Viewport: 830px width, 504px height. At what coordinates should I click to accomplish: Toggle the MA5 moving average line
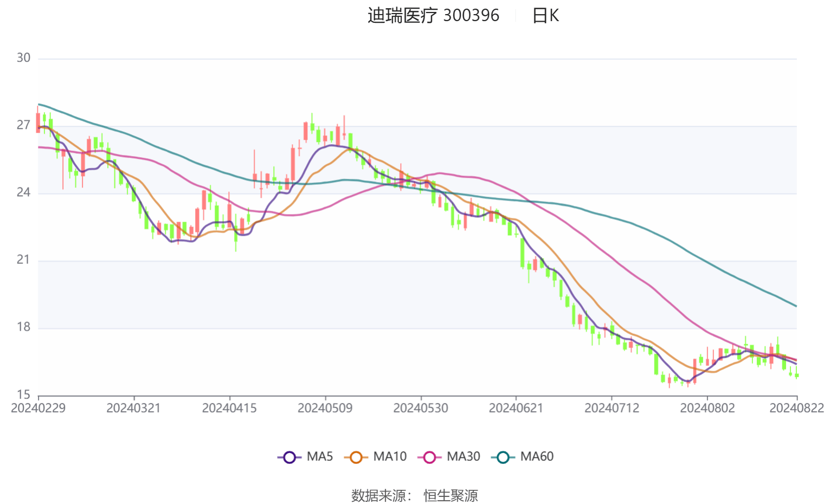point(306,456)
